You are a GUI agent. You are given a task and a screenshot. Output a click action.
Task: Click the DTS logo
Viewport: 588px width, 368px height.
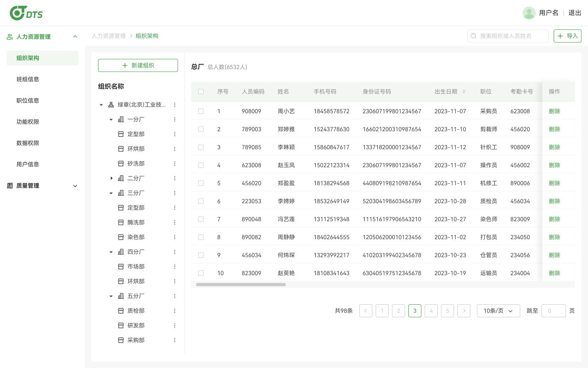coord(26,13)
